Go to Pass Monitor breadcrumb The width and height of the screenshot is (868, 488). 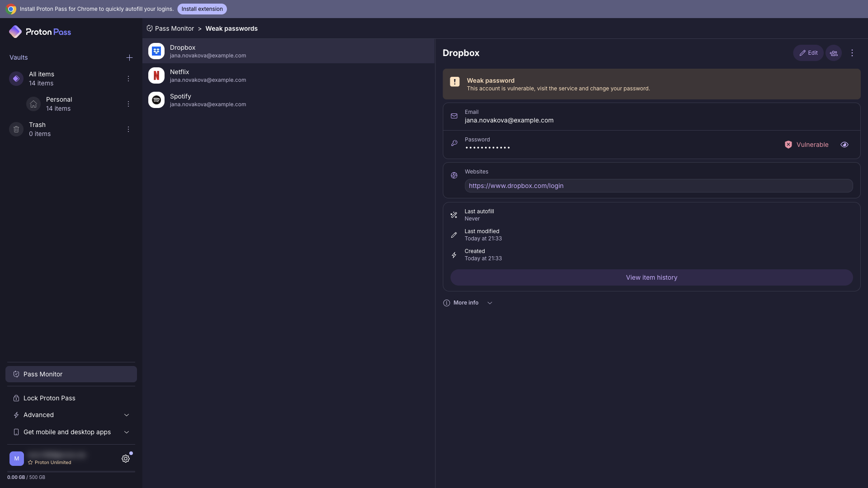coord(170,28)
